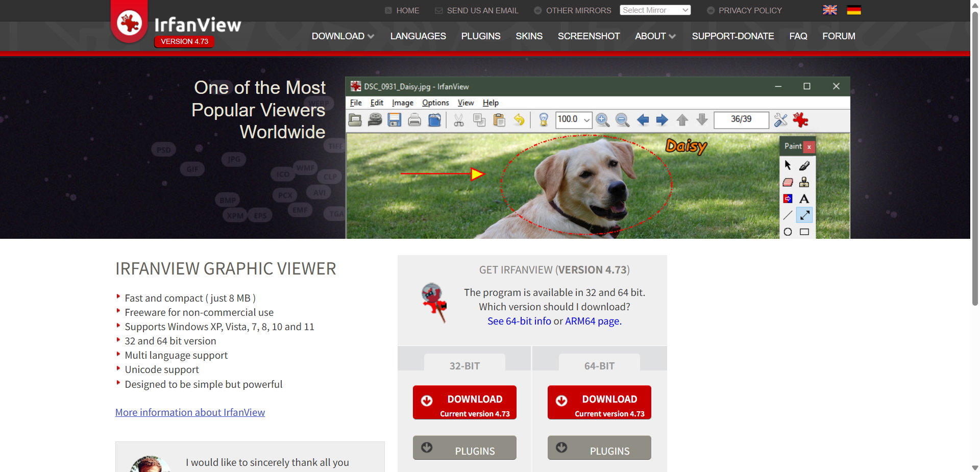Close the Paint panel with its red x
980x472 pixels.
click(809, 147)
